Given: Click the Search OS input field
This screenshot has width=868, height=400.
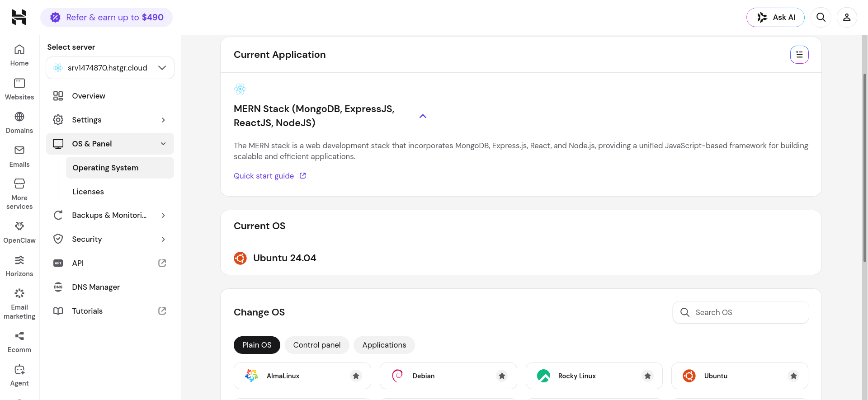Looking at the screenshot, I should [x=741, y=312].
